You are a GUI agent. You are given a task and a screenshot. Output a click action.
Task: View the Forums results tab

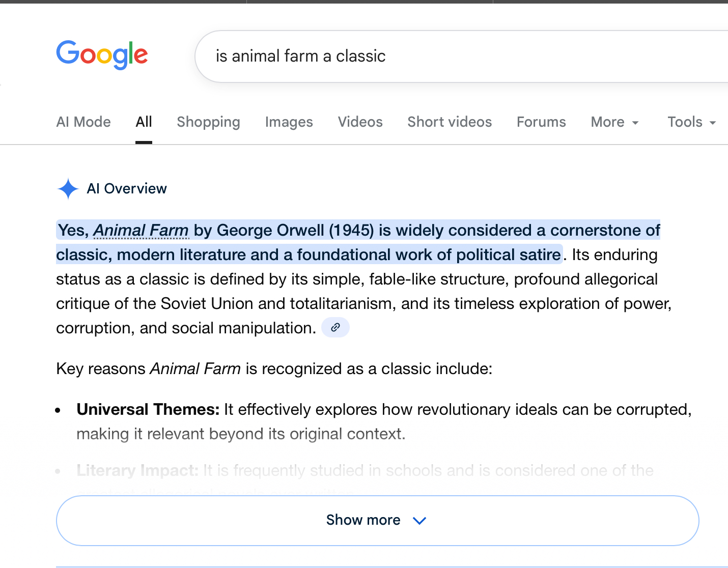541,122
